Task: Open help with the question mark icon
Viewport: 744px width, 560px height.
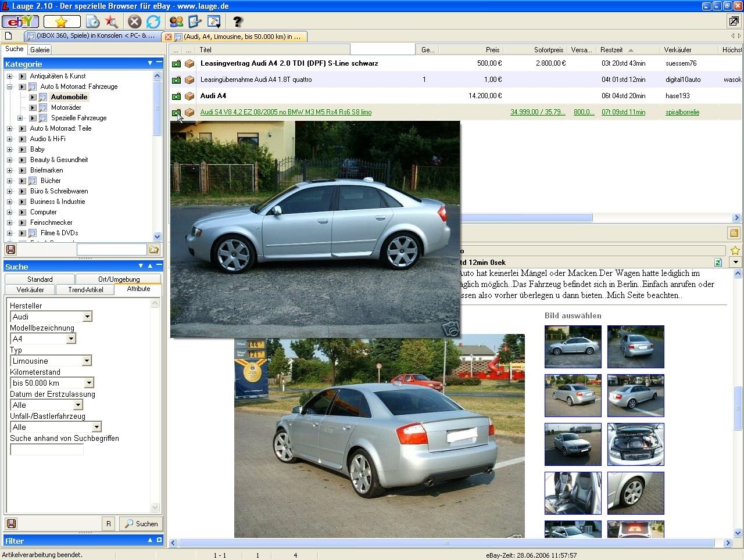Action: point(237,21)
